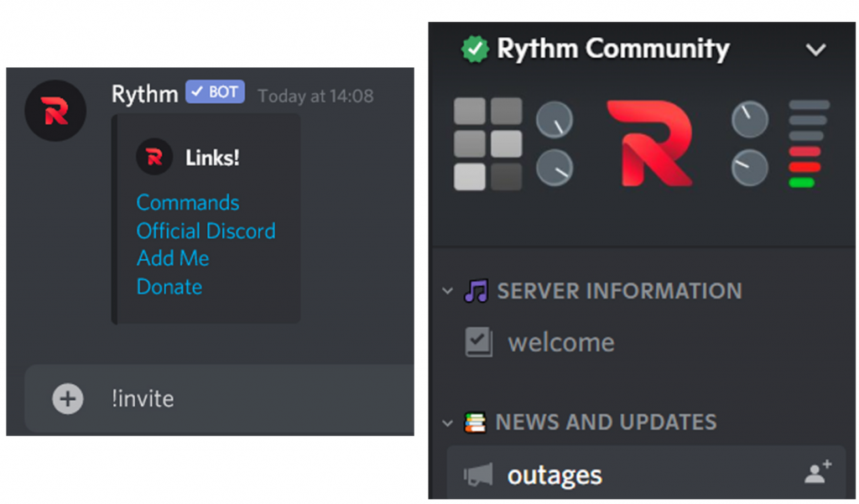Click the plus attachment button
This screenshot has width=859, height=504.
click(67, 398)
